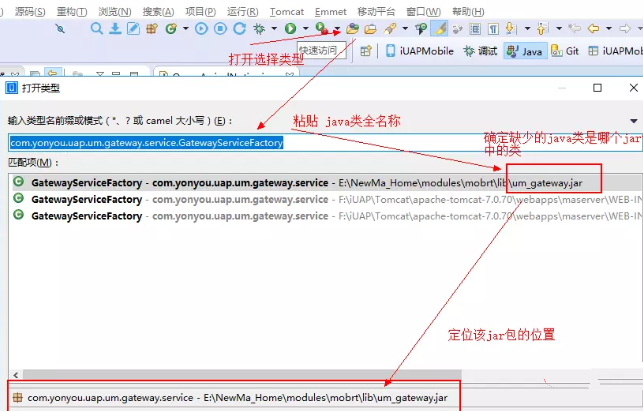The width and height of the screenshot is (643, 411).
Task: Open the 搜索(A) menu
Action: pyautogui.click(x=158, y=11)
